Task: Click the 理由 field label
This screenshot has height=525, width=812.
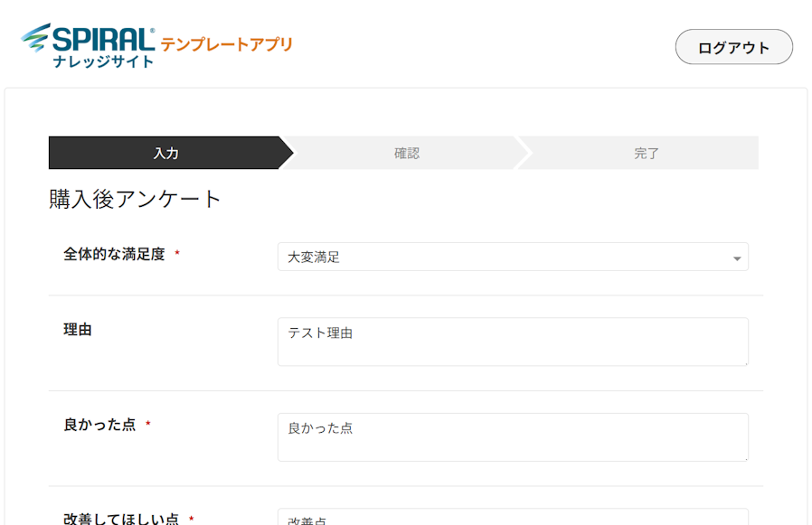Action: tap(78, 330)
